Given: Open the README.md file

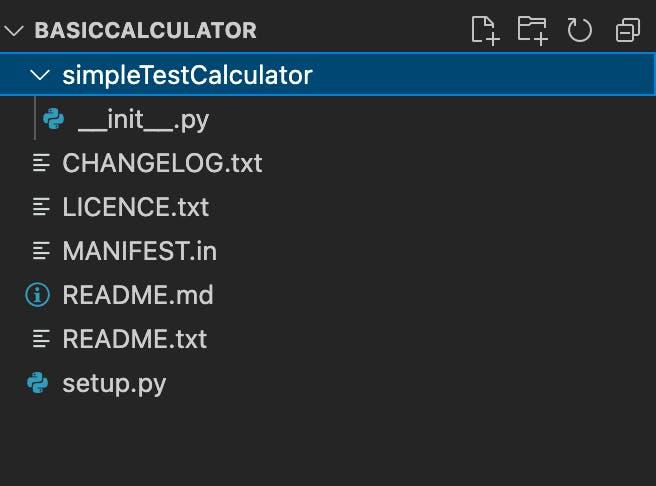Looking at the screenshot, I should [x=137, y=295].
